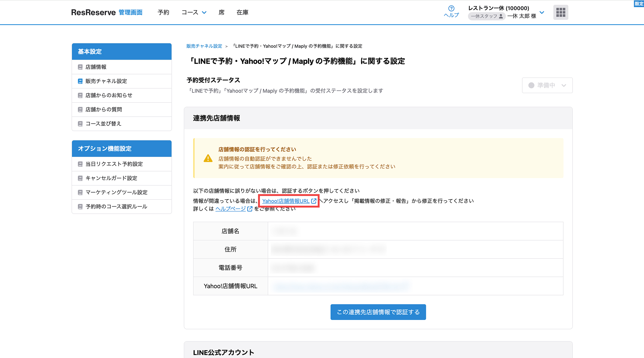Screen dimensions: 644x358
Task: Click the ResReserve 管理画面 logo
Action: click(107, 12)
